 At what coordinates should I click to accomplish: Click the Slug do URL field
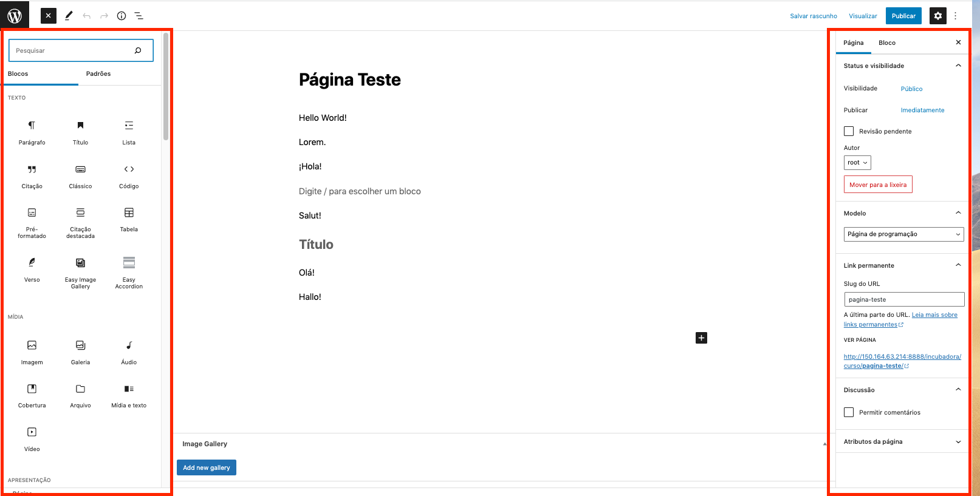click(903, 299)
